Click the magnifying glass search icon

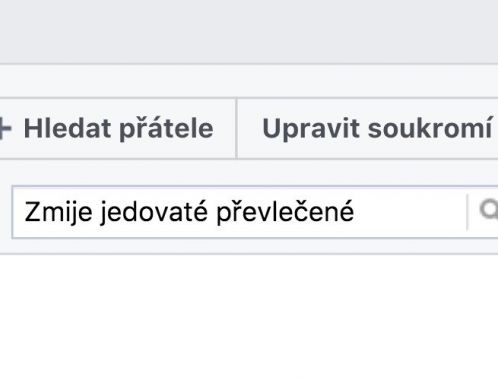coord(489,210)
